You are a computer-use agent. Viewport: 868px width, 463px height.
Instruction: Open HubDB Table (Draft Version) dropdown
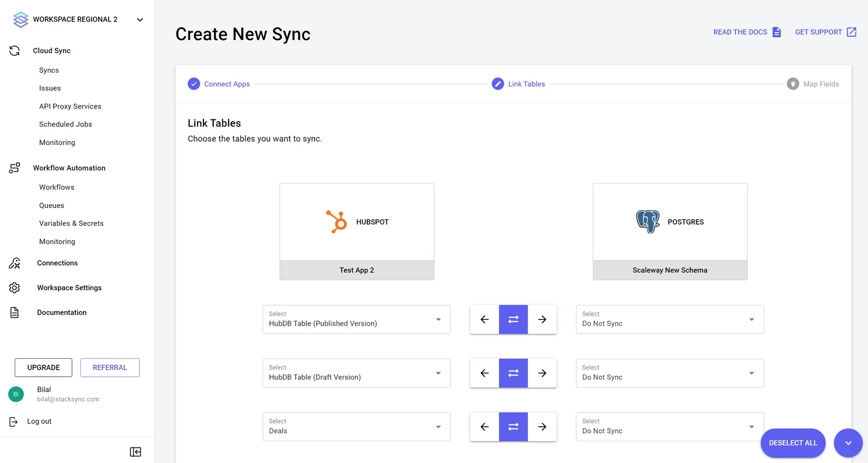pos(356,373)
